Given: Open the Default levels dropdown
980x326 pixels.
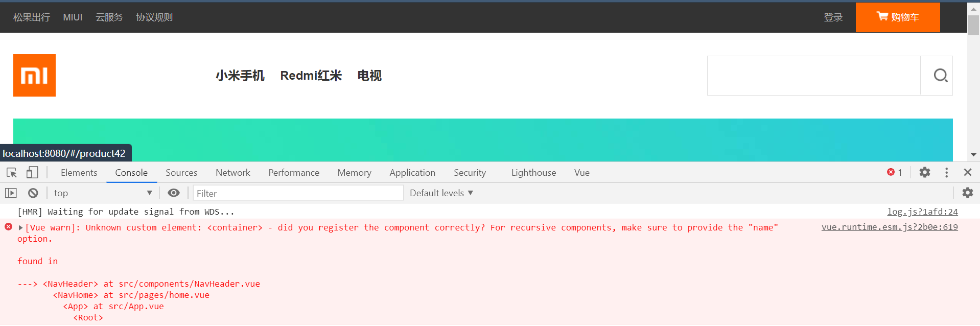Looking at the screenshot, I should click(x=441, y=193).
